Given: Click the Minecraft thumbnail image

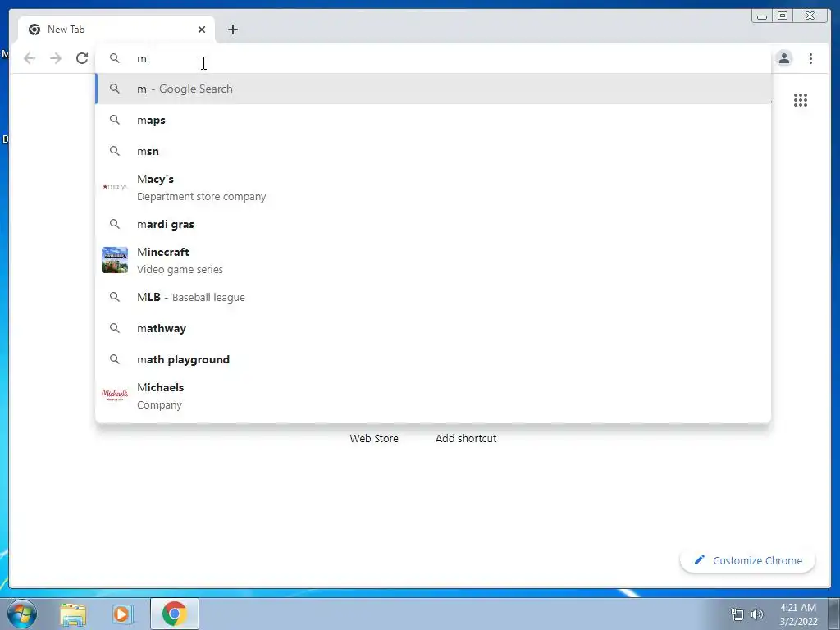Looking at the screenshot, I should click(115, 260).
